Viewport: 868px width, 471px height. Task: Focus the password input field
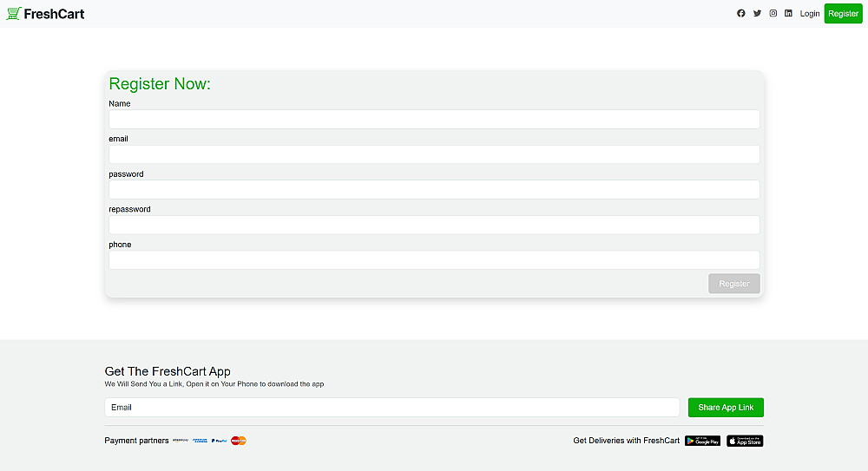434,189
